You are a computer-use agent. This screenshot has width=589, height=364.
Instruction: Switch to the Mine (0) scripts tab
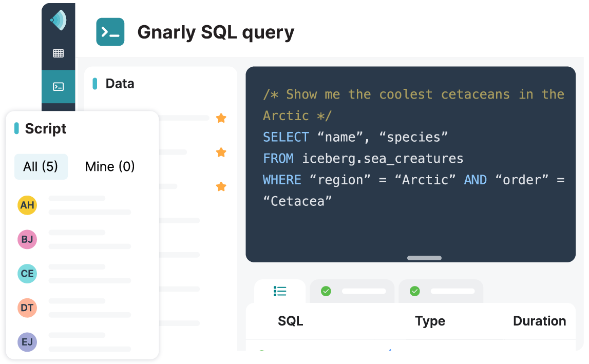(x=110, y=166)
